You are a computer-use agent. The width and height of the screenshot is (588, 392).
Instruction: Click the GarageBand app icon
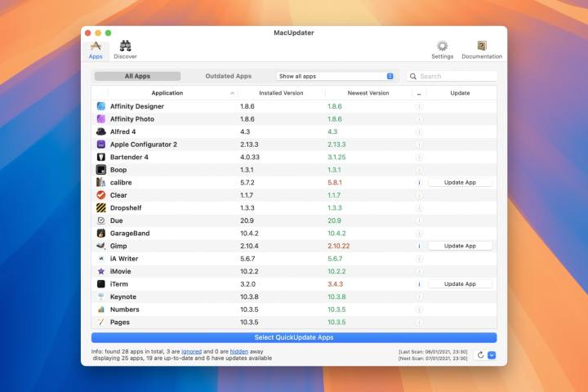coord(101,233)
